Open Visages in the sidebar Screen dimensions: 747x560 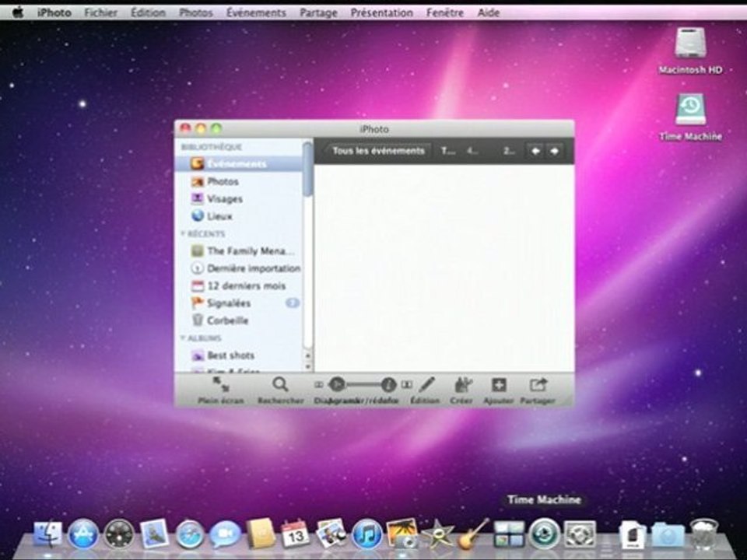tap(238, 199)
